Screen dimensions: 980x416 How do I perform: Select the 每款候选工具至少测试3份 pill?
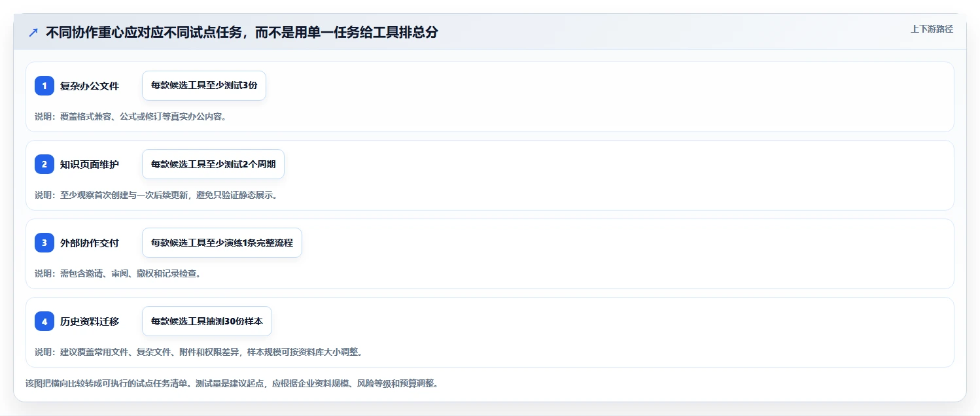pos(204,86)
